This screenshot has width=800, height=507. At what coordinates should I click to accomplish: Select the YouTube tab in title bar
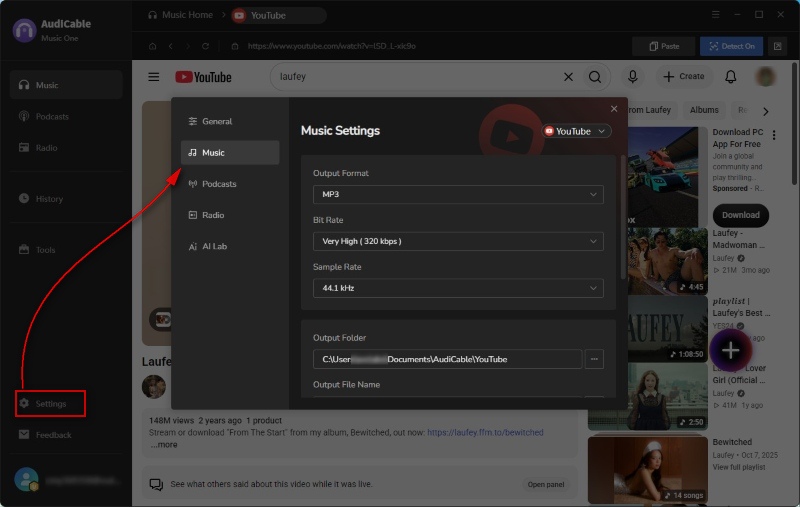pos(278,15)
